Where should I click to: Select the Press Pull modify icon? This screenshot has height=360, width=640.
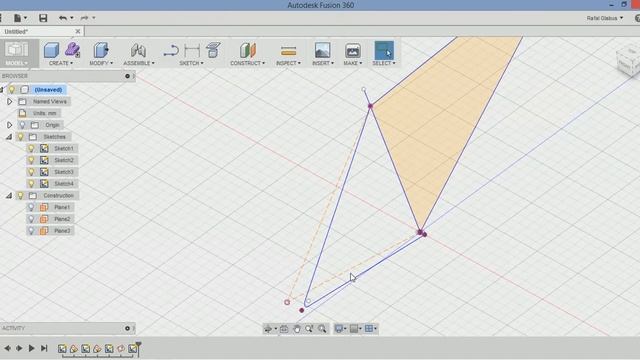[101, 50]
